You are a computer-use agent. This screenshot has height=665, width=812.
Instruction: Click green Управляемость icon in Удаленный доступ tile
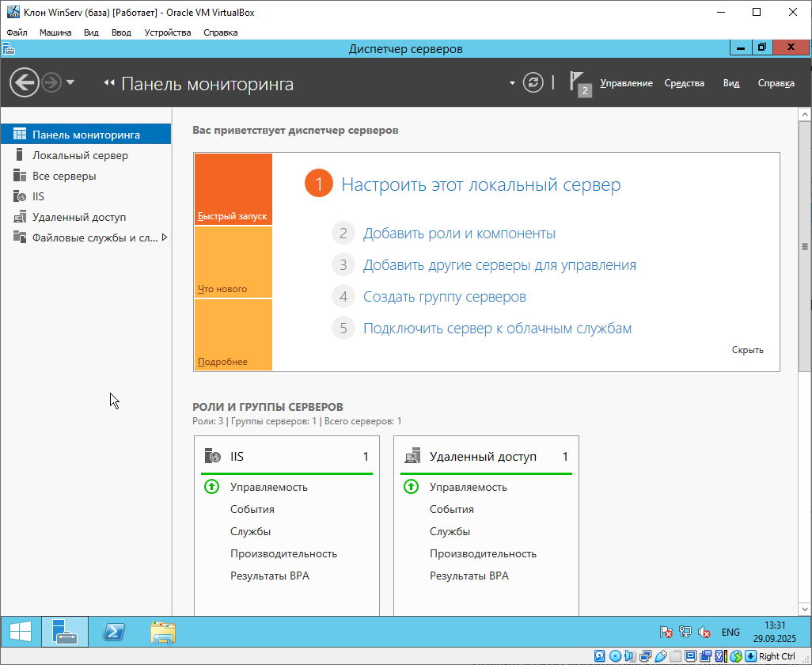(x=411, y=487)
